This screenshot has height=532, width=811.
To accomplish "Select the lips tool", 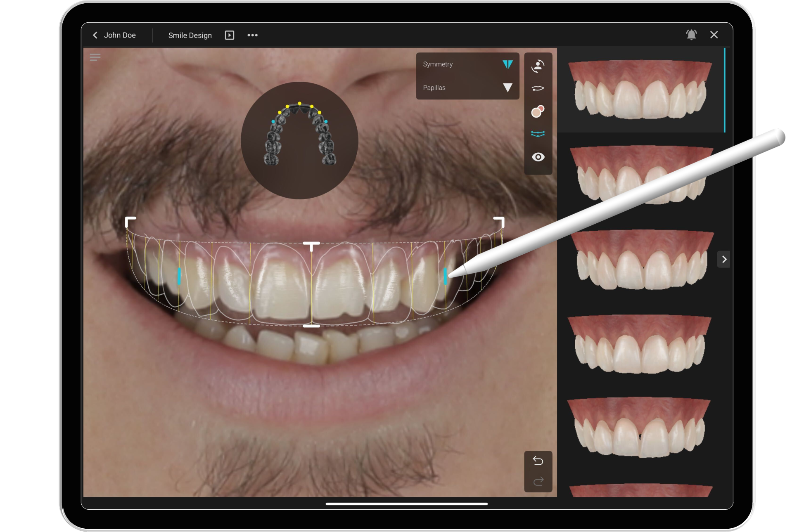I will pyautogui.click(x=538, y=88).
